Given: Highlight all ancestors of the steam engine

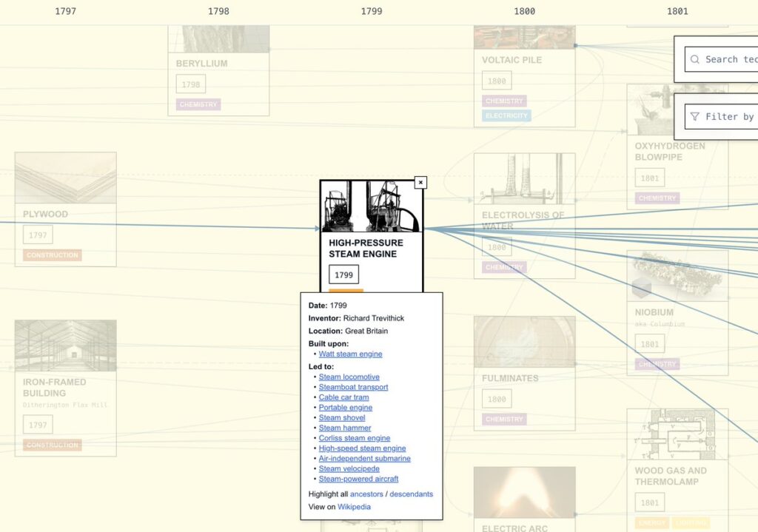Looking at the screenshot, I should [x=366, y=494].
